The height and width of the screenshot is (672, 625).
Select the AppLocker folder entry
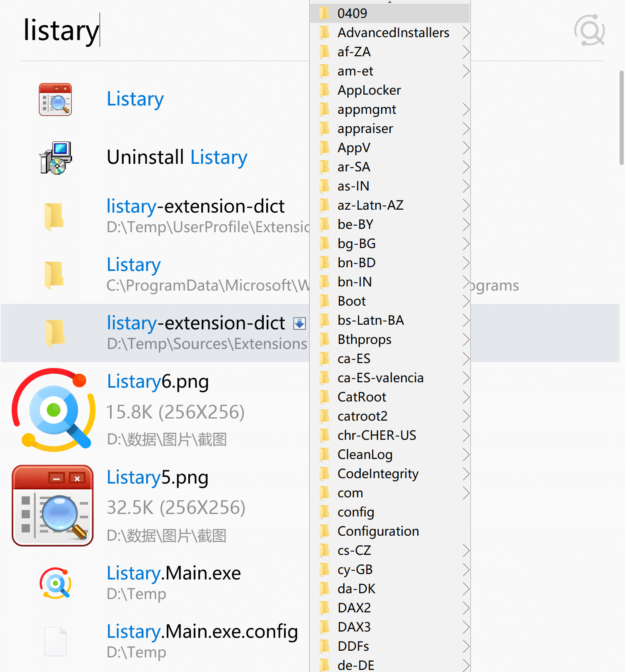[x=390, y=90]
